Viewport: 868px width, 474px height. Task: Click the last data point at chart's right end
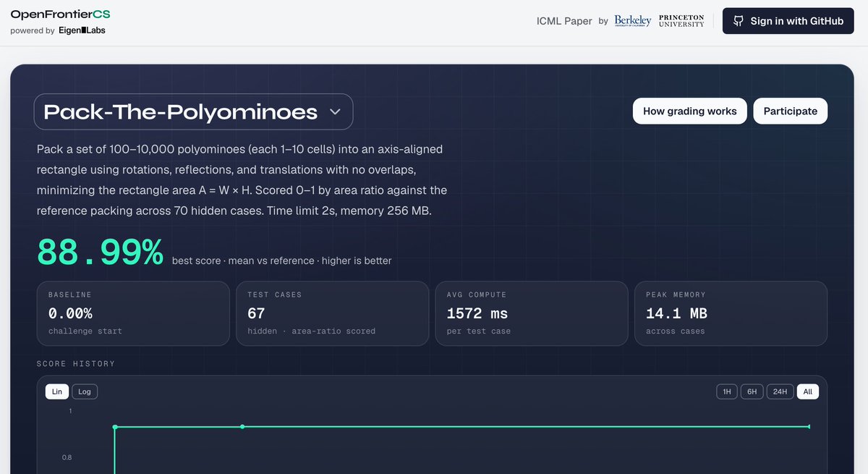pyautogui.click(x=809, y=427)
